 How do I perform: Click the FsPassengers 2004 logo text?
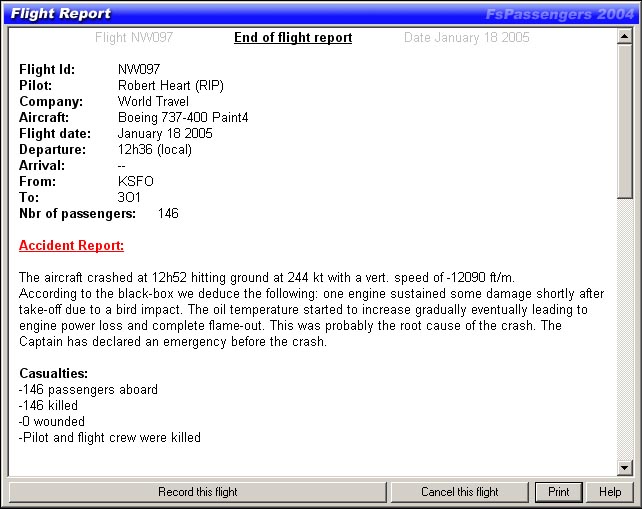[x=559, y=14]
